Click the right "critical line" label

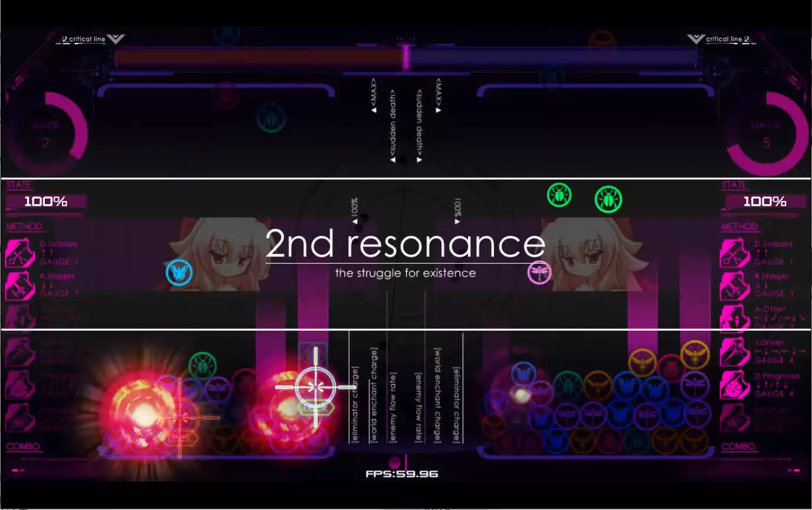tap(724, 40)
